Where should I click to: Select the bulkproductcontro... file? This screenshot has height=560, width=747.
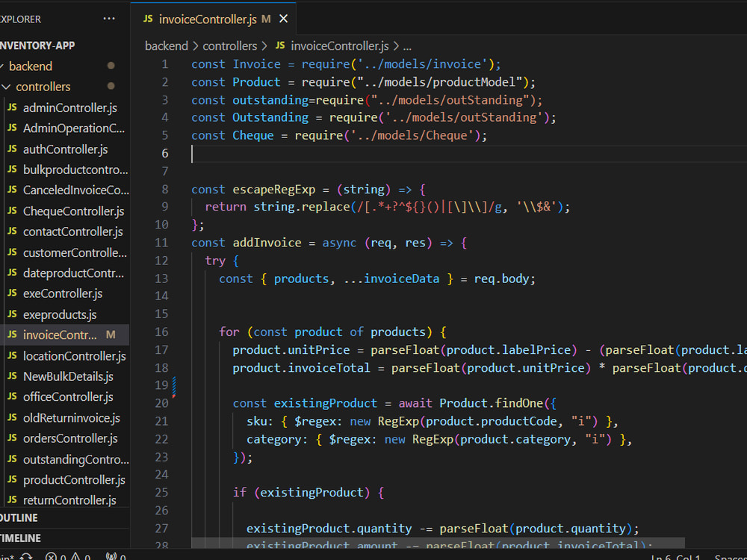(75, 170)
